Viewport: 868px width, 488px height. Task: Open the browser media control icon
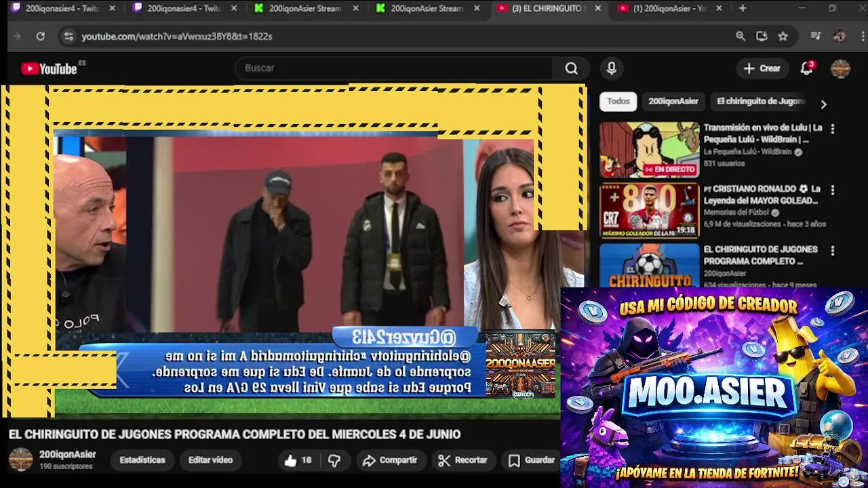coord(816,36)
